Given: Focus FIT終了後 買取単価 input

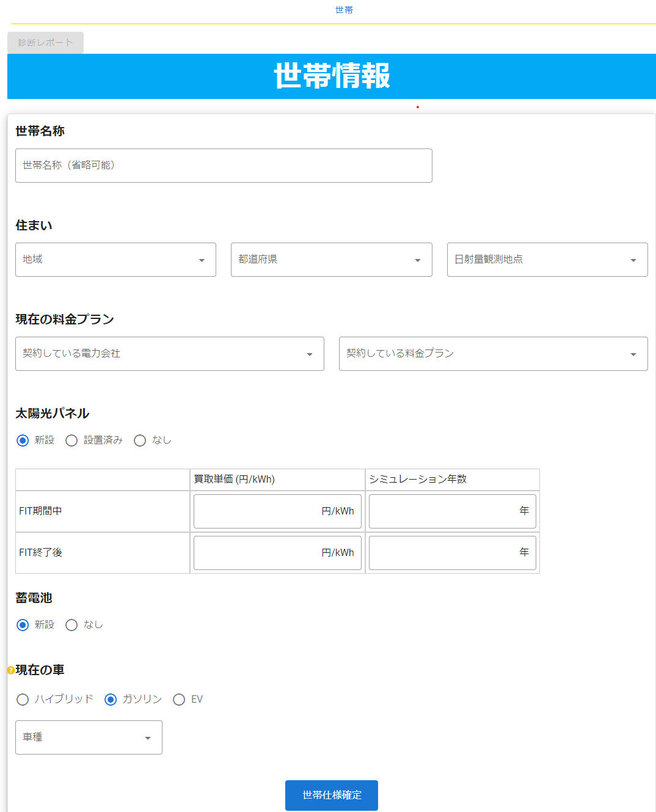Looking at the screenshot, I should click(x=277, y=553).
